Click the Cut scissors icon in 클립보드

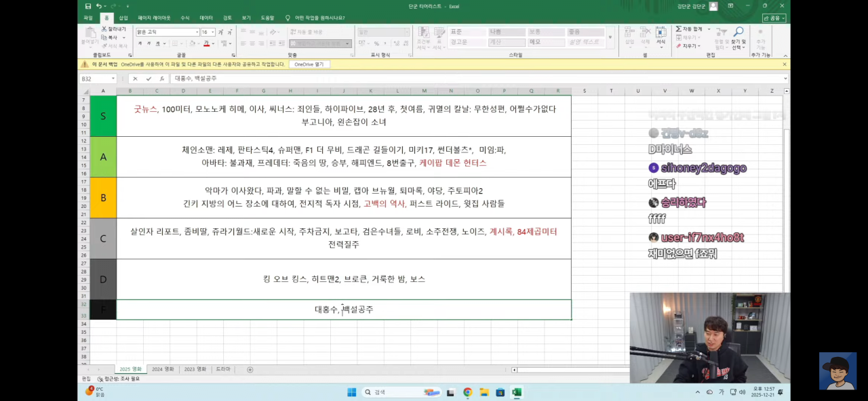tap(104, 28)
